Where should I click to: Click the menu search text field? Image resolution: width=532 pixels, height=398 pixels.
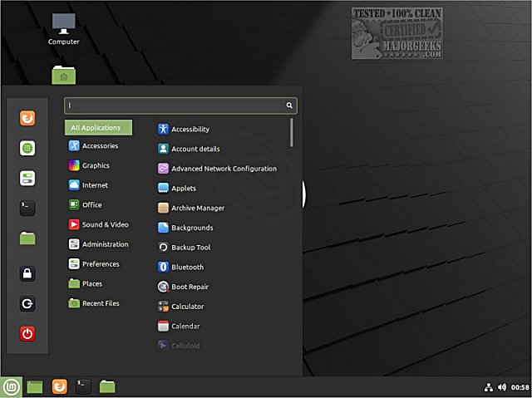[180, 106]
